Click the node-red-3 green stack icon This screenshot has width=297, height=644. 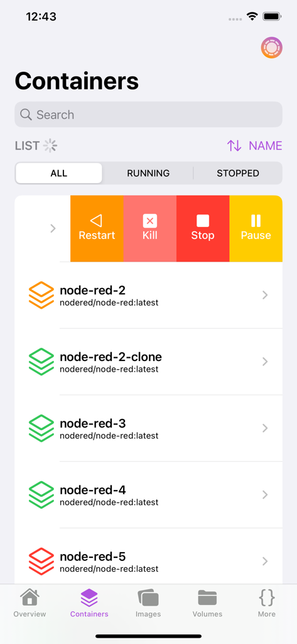tap(41, 428)
